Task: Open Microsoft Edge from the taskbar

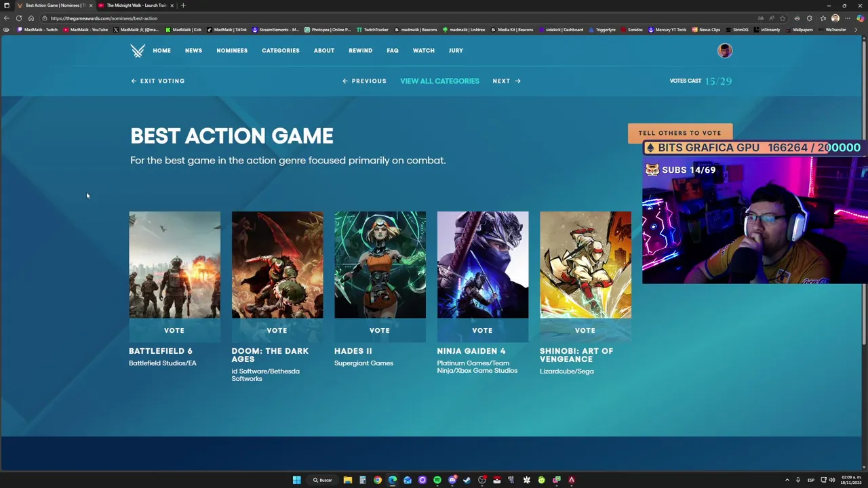Action: pyautogui.click(x=393, y=480)
